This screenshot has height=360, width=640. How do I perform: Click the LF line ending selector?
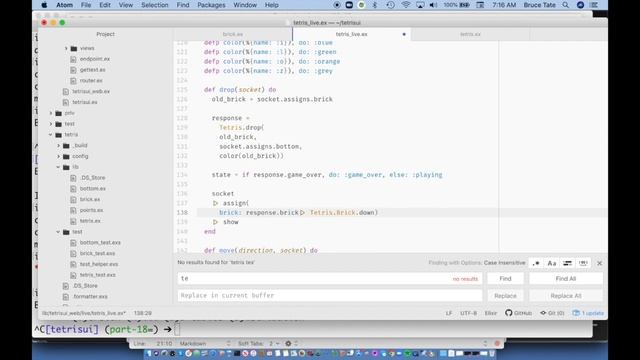[449, 313]
